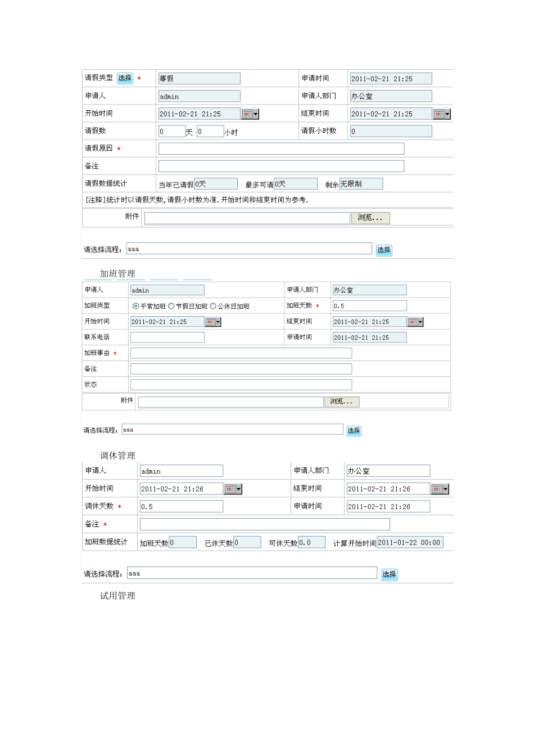Click 浏览... button in overtime attachment row
The width and height of the screenshot is (534, 756).
pyautogui.click(x=342, y=402)
